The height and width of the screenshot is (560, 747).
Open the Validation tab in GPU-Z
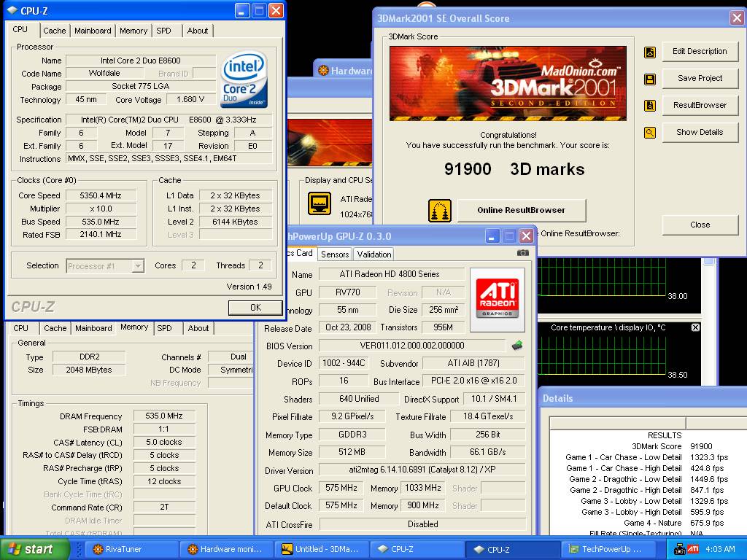click(374, 254)
